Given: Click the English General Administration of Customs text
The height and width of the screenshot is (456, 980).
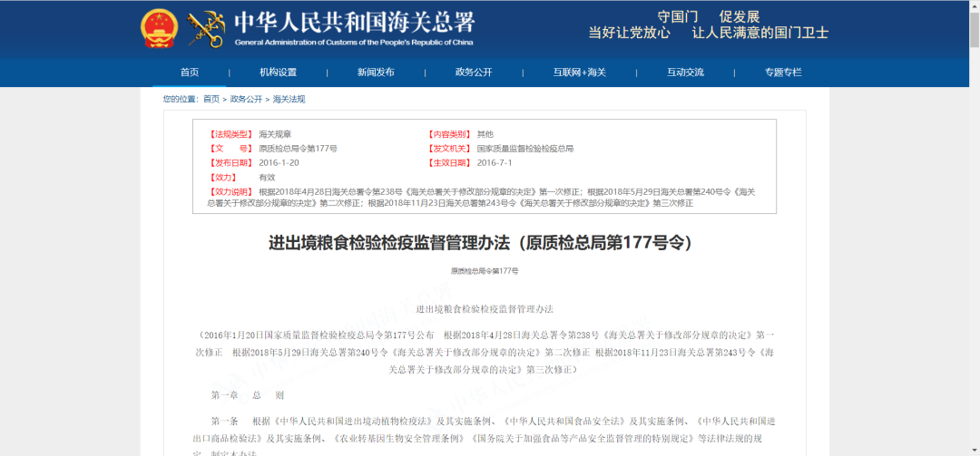Looking at the screenshot, I should click(354, 42).
